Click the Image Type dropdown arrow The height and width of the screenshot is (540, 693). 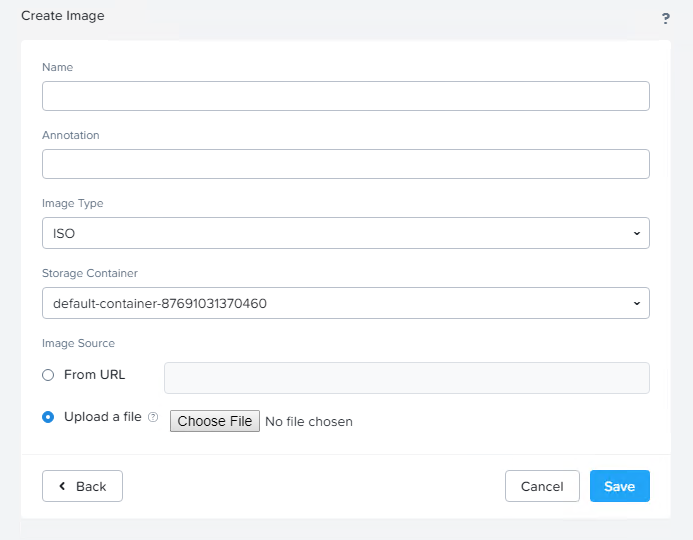point(637,233)
